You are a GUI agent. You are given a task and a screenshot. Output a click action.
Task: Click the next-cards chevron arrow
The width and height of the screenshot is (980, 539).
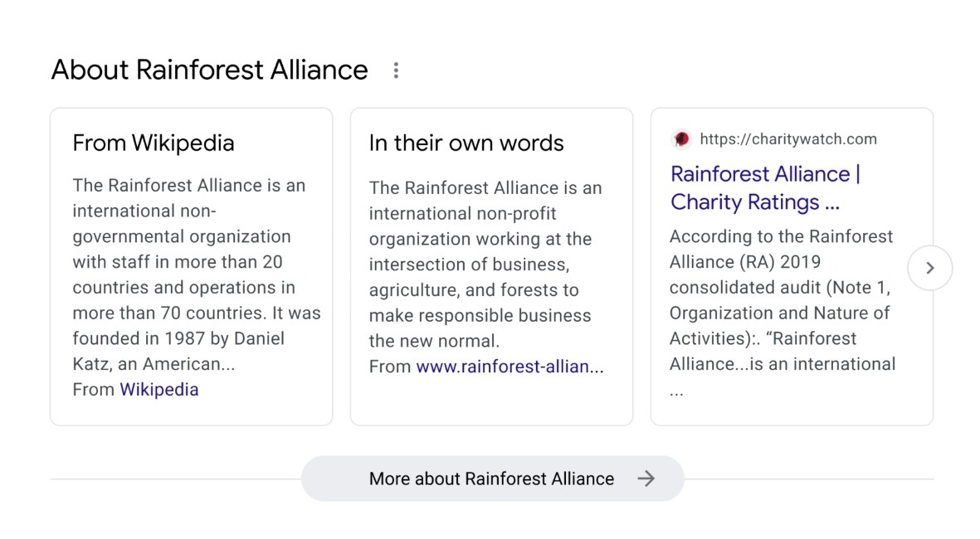point(929,268)
